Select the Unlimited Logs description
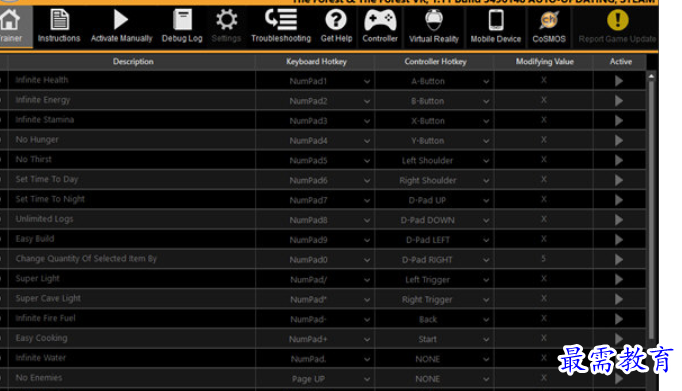Image resolution: width=682 pixels, height=391 pixels. tap(44, 219)
